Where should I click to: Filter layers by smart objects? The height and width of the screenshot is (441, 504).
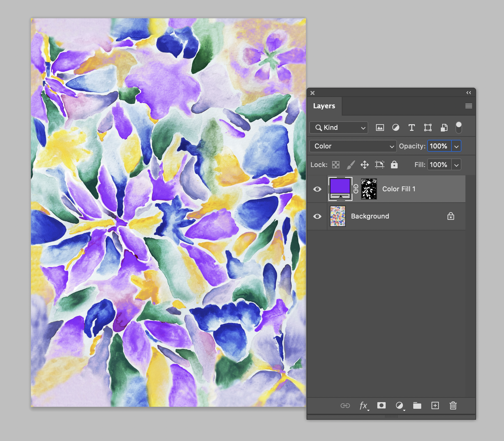point(444,128)
